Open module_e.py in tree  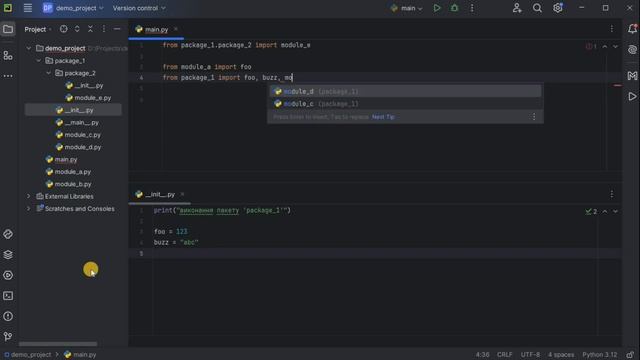pos(93,98)
